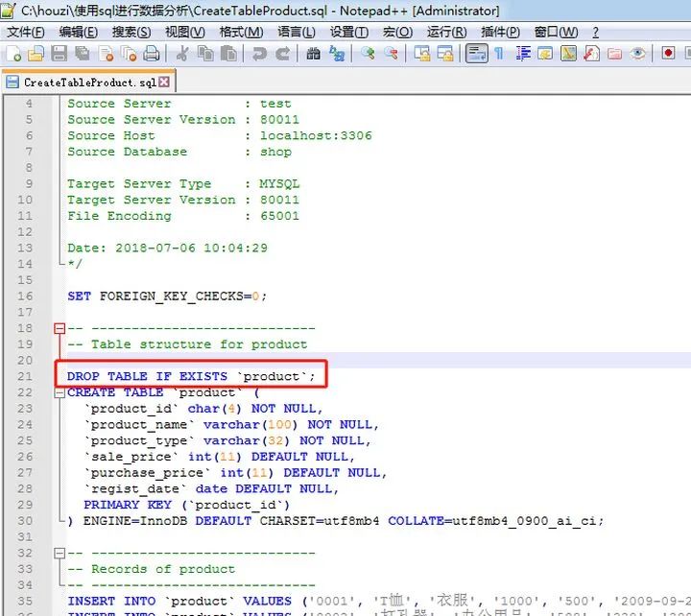Screen dimensions: 691x616
Task: Open the ? help menu
Action: tap(595, 33)
